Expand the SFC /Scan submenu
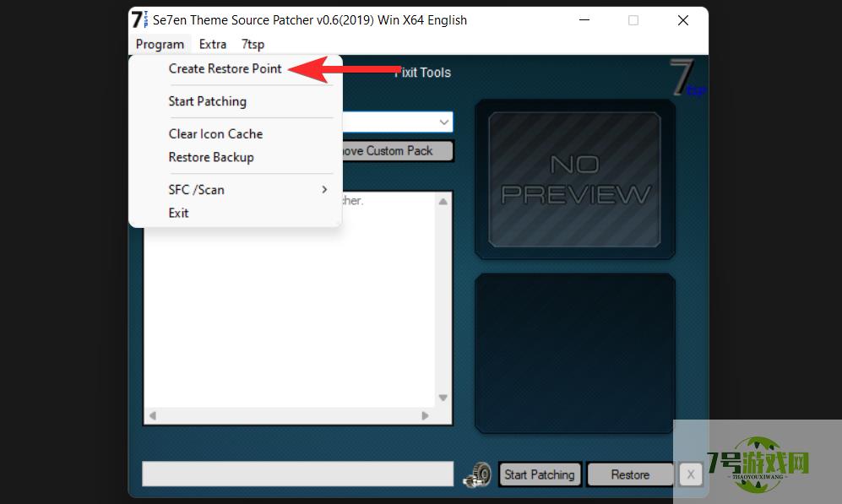This screenshot has height=504, width=842. tap(235, 189)
